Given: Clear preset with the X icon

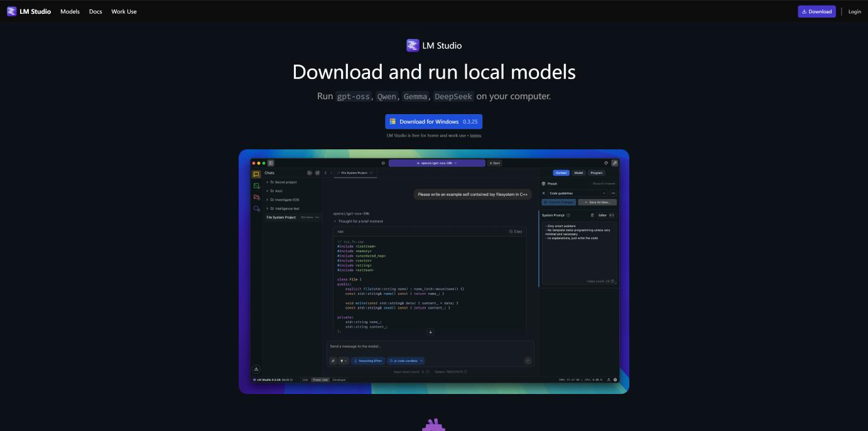Looking at the screenshot, I should click(544, 193).
